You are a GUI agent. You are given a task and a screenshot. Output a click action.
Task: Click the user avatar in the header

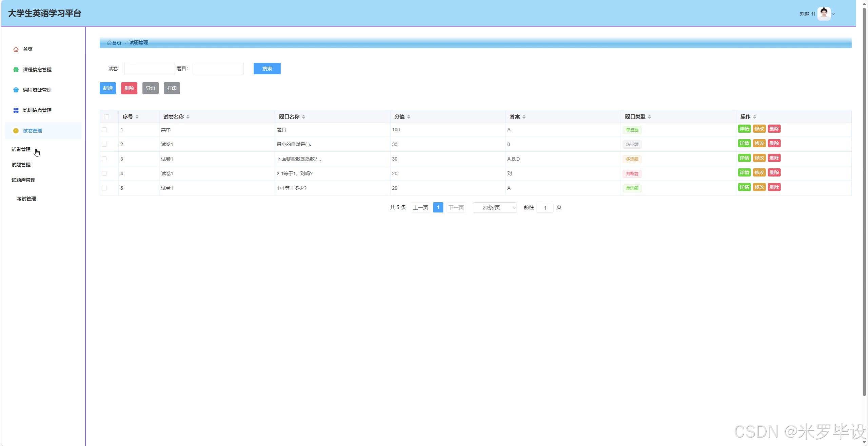pyautogui.click(x=824, y=14)
